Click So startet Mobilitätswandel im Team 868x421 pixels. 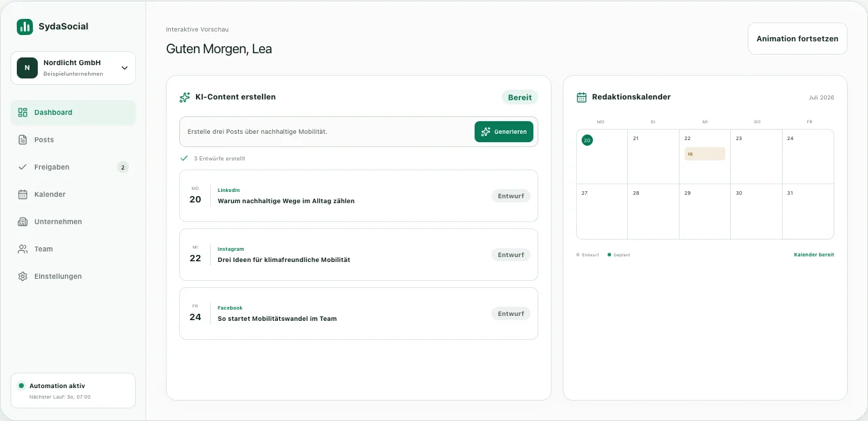click(x=277, y=319)
